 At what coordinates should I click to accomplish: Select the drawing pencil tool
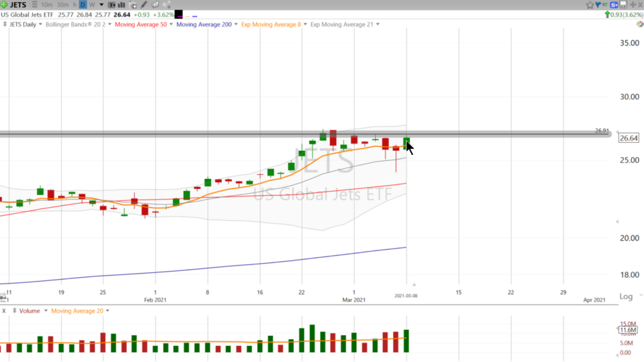(x=144, y=5)
